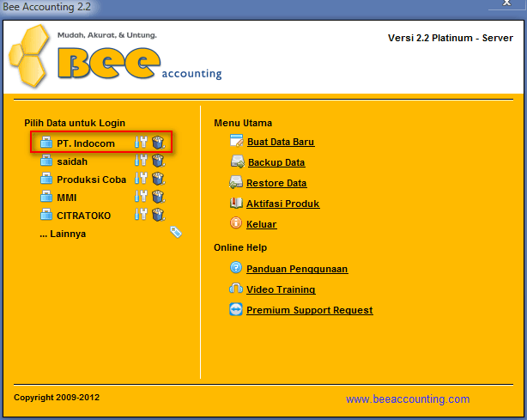Open the Aktifasi Produk link
This screenshot has height=420, width=527.
(283, 204)
